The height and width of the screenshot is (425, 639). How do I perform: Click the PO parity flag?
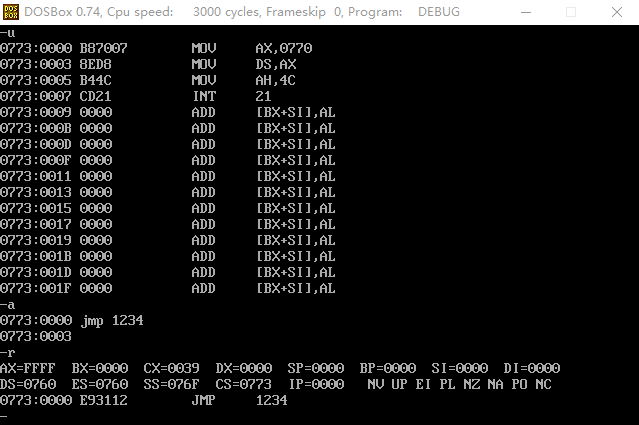click(520, 384)
